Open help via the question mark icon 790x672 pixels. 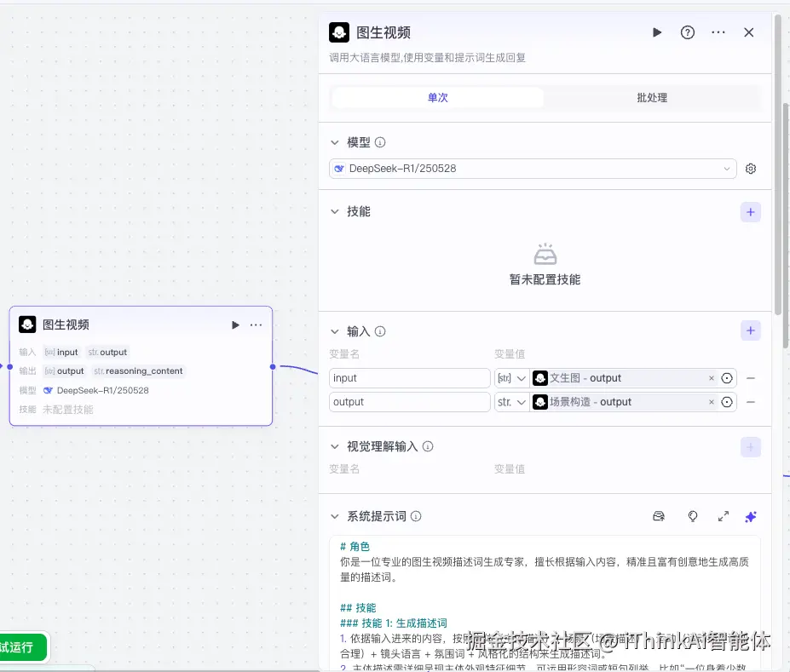pos(687,32)
